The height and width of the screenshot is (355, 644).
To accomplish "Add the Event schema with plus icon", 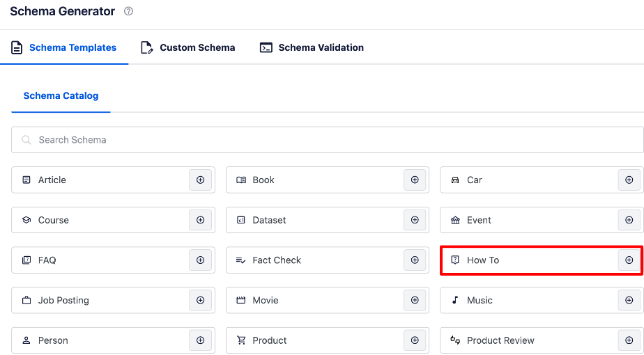I will [x=629, y=220].
